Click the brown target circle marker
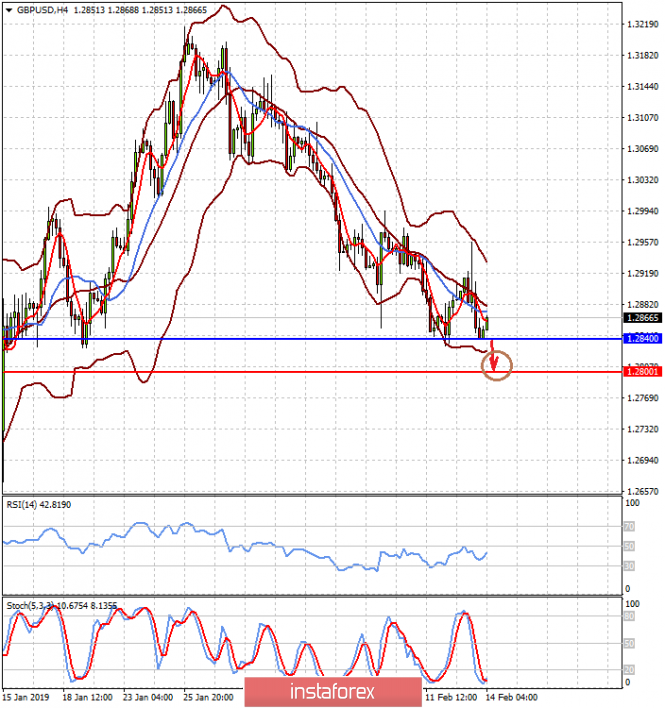The height and width of the screenshot is (708, 665). coord(497,366)
